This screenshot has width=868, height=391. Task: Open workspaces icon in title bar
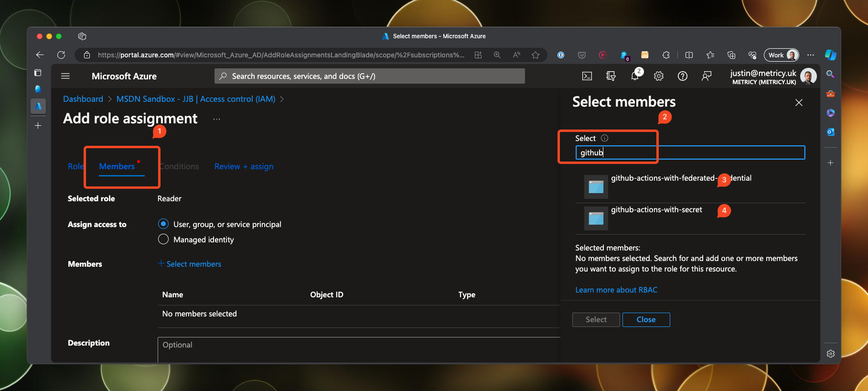82,36
